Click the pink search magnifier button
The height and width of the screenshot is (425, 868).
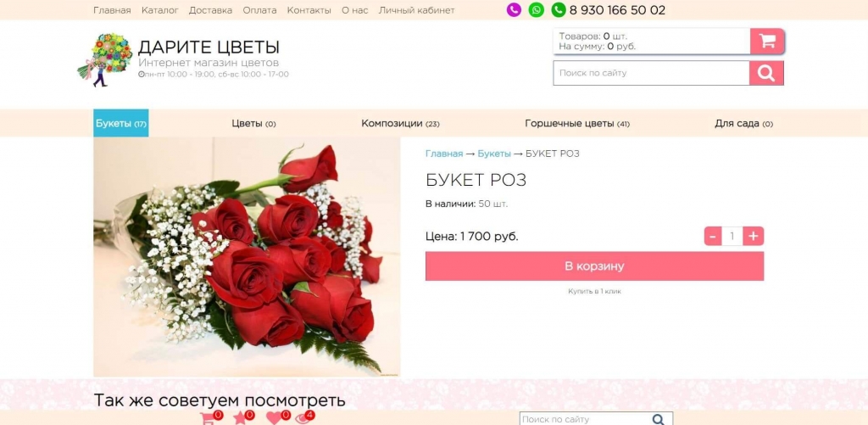tap(766, 73)
